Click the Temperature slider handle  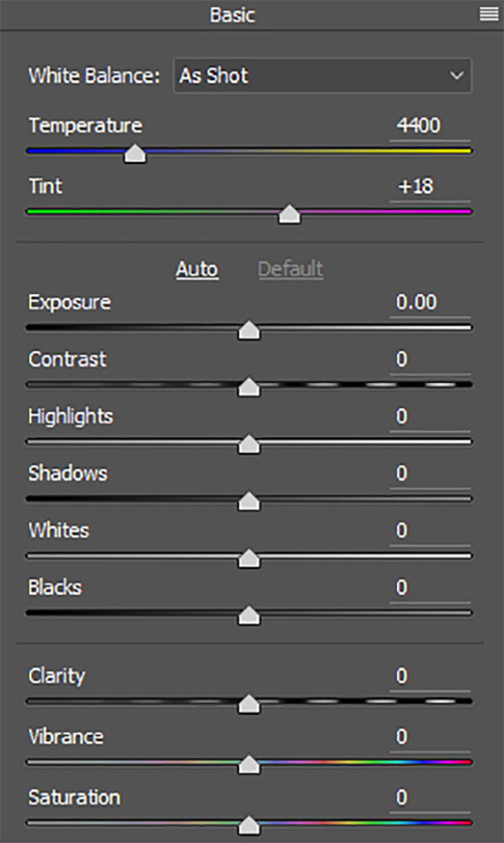[135, 153]
